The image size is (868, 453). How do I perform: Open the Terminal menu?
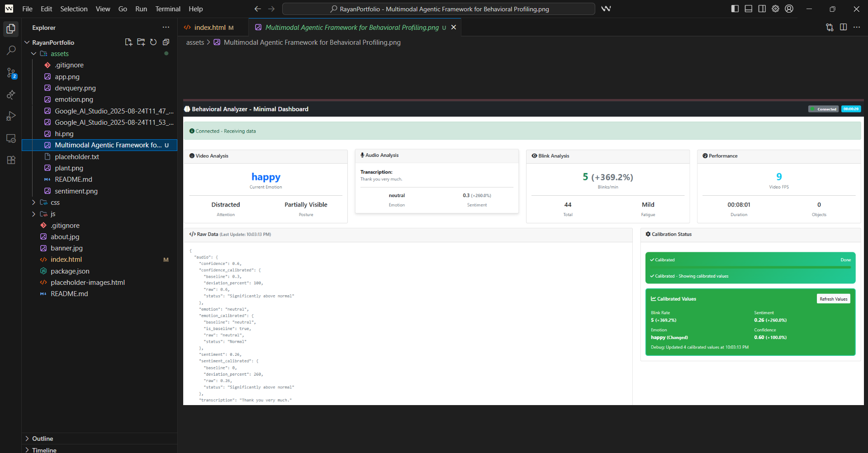click(x=168, y=9)
